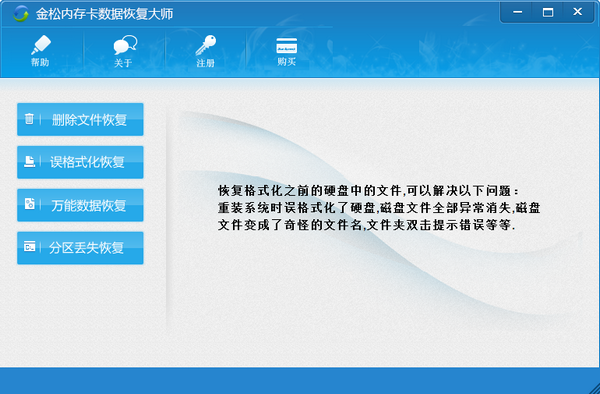
Task: Minimize the 金松内存卡数据恢复大师 window
Action: pos(517,13)
